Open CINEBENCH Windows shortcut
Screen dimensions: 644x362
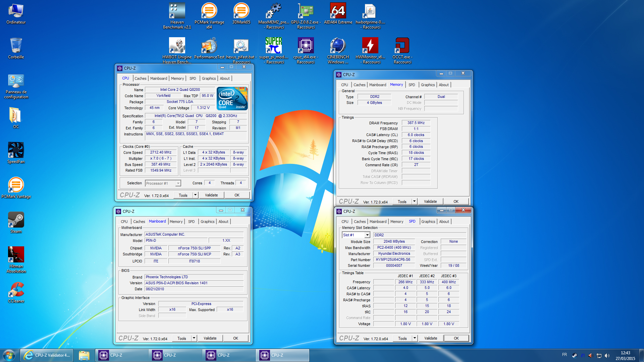(x=338, y=51)
